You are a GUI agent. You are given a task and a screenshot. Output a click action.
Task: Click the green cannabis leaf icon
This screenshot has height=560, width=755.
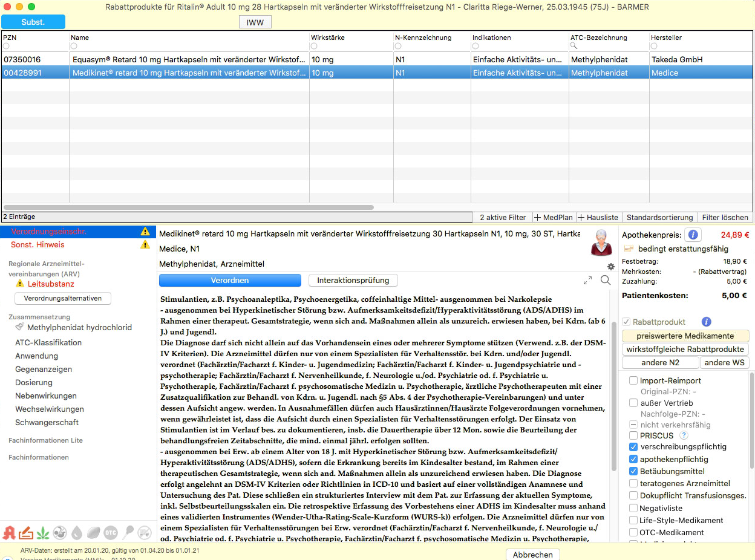[43, 533]
